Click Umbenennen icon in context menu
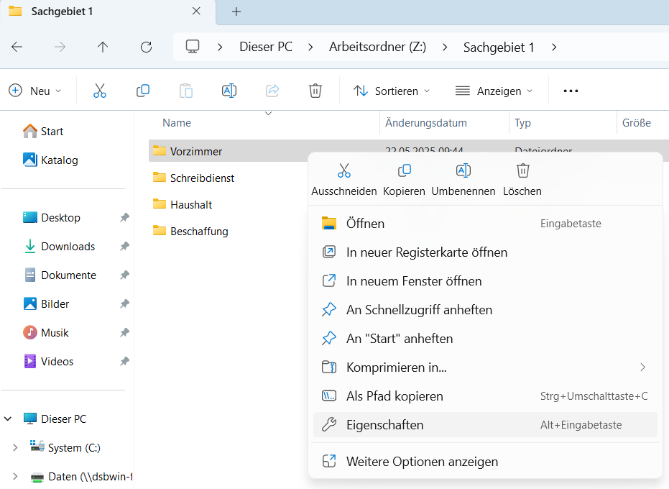 tap(463, 171)
